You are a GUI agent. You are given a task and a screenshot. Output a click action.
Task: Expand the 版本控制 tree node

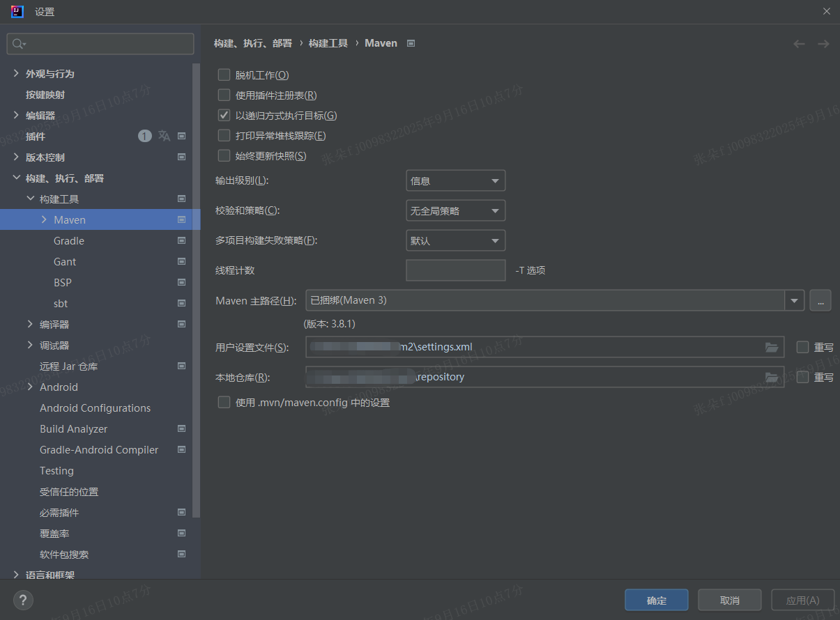(x=16, y=157)
